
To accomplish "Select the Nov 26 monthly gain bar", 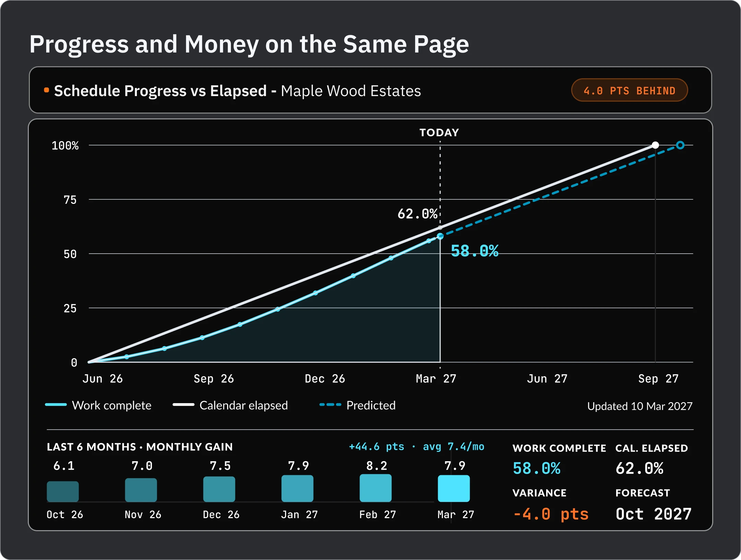I will 141,490.
